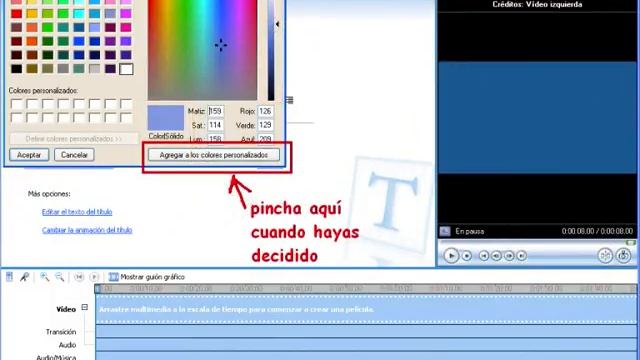The width and height of the screenshot is (640, 360).
Task: Click the Transición track row
Action: [366, 331]
